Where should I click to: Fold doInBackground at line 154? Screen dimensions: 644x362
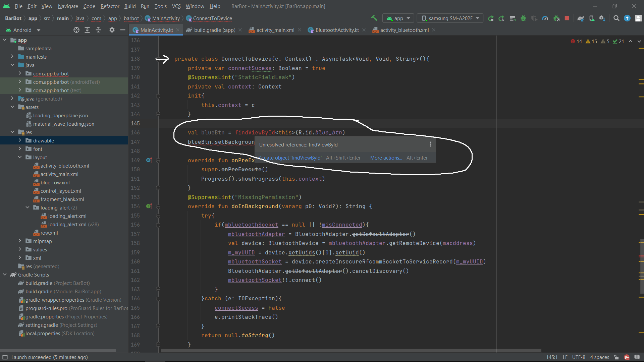(x=158, y=206)
